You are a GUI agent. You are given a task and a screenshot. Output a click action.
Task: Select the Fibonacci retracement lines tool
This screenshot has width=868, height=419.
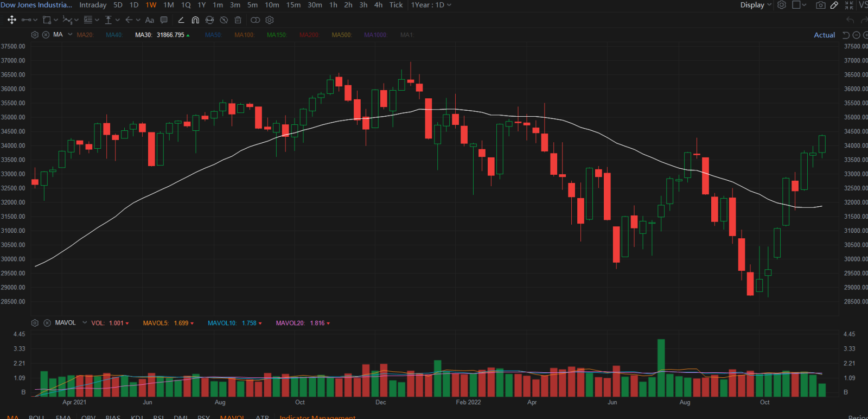pos(88,20)
